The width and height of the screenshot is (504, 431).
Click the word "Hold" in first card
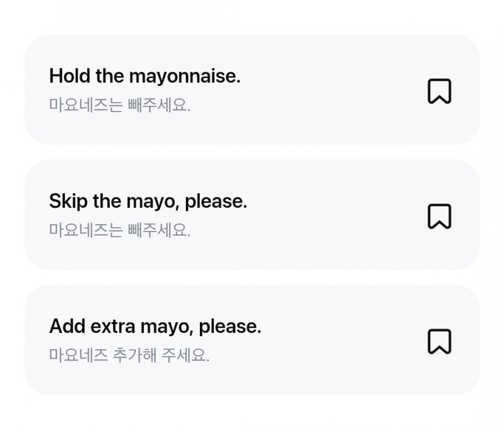point(69,76)
